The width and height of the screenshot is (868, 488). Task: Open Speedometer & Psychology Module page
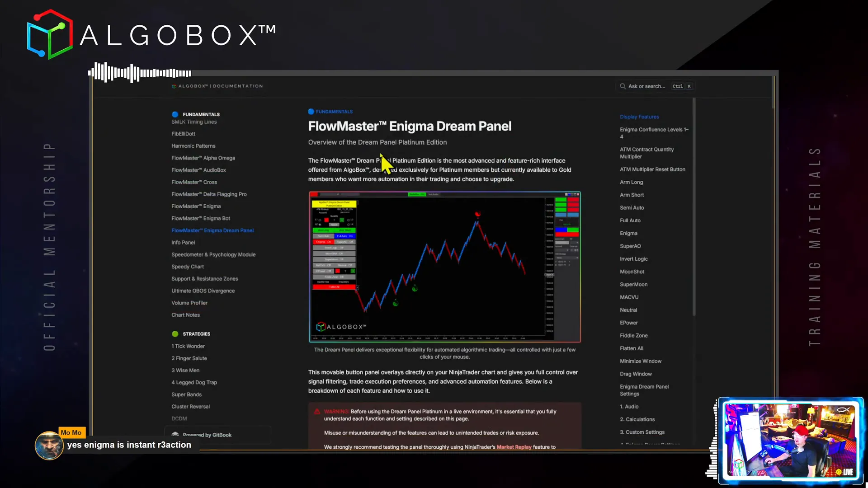[x=213, y=255]
